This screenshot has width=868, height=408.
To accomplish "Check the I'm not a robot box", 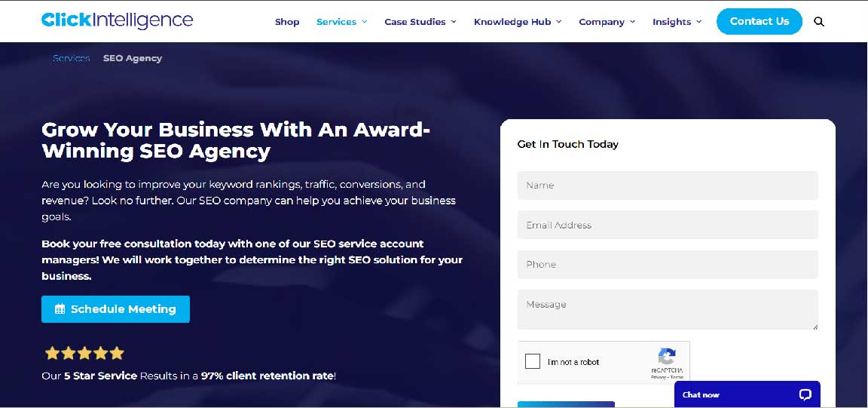I will click(533, 361).
